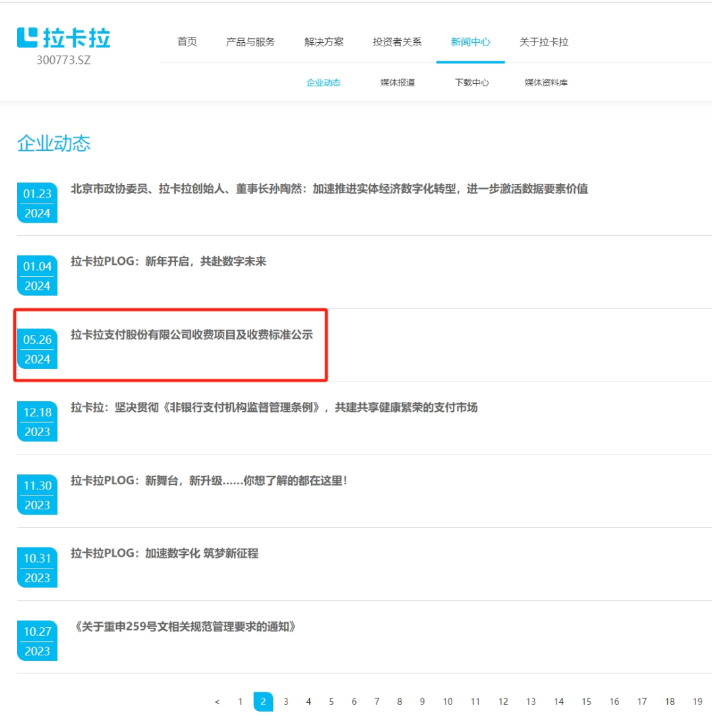The width and height of the screenshot is (712, 728).
Task: Open article about 董事长孙陶然 数字化转型
Action: tap(329, 189)
